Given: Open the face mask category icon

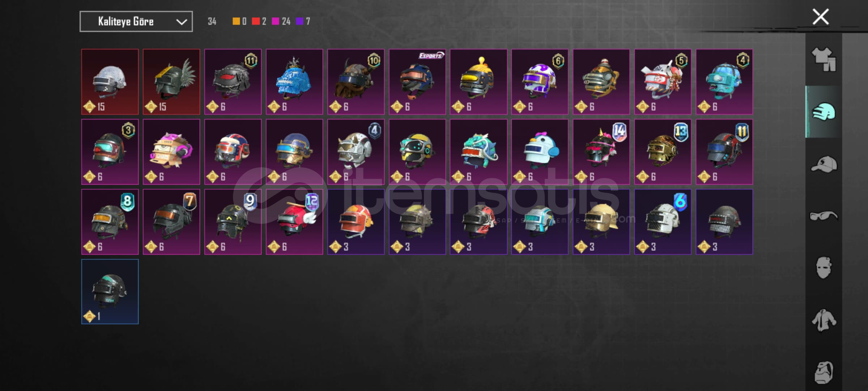Looking at the screenshot, I should point(824,268).
